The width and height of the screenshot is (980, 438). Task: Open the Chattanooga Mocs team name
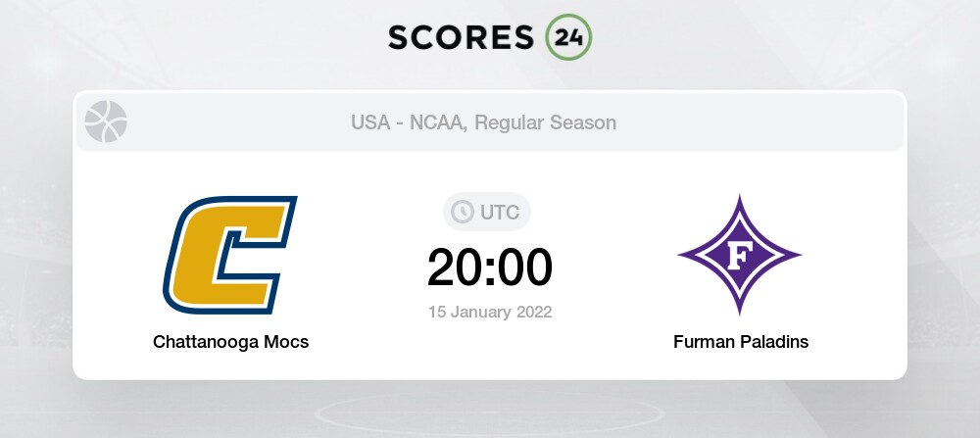pyautogui.click(x=230, y=342)
